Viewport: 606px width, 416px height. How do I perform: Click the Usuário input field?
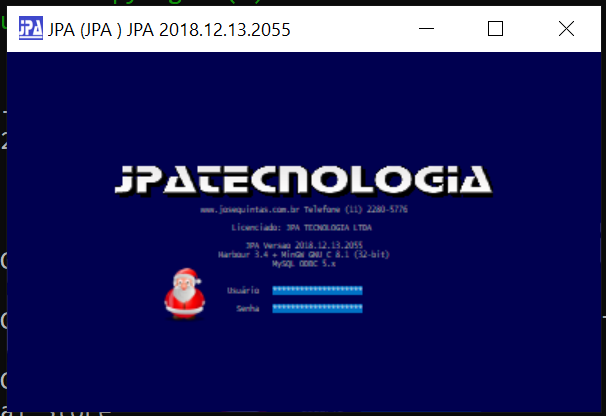click(317, 290)
